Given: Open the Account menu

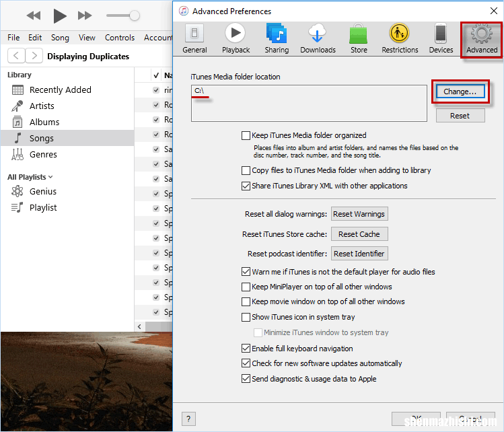Looking at the screenshot, I should [158, 38].
